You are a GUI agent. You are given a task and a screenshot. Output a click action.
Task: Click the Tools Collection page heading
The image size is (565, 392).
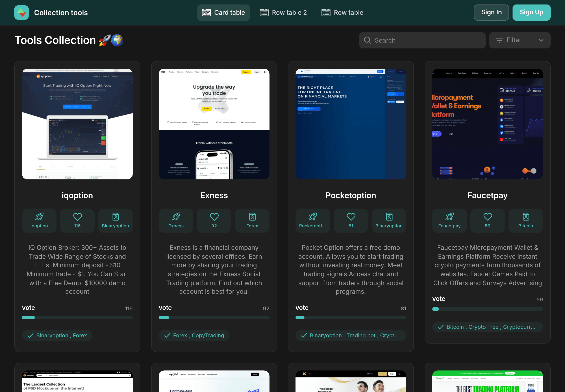[x=69, y=40]
